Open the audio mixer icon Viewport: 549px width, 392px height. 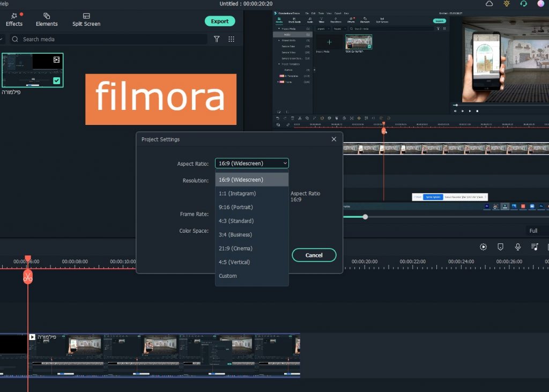535,247
